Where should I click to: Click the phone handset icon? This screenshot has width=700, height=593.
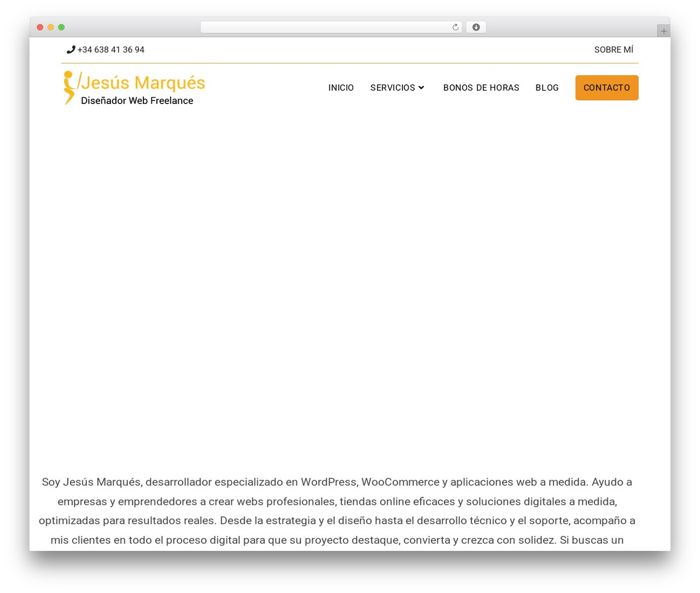[71, 50]
